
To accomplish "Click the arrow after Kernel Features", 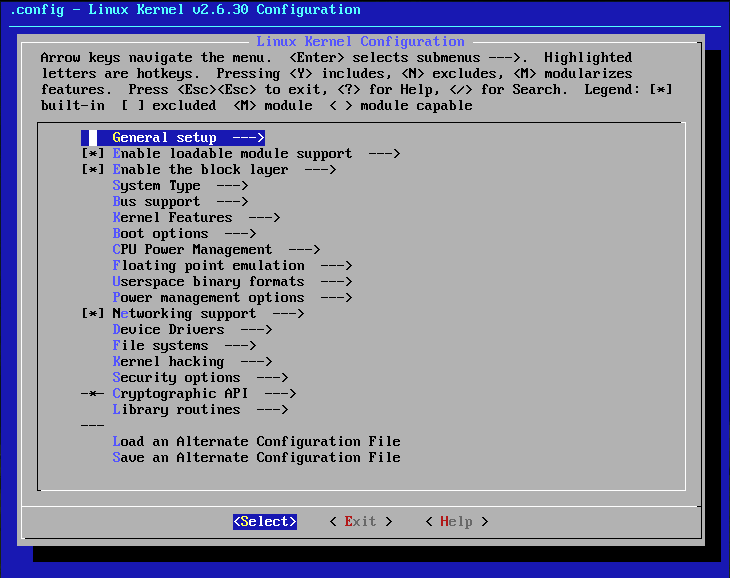I will [x=264, y=217].
